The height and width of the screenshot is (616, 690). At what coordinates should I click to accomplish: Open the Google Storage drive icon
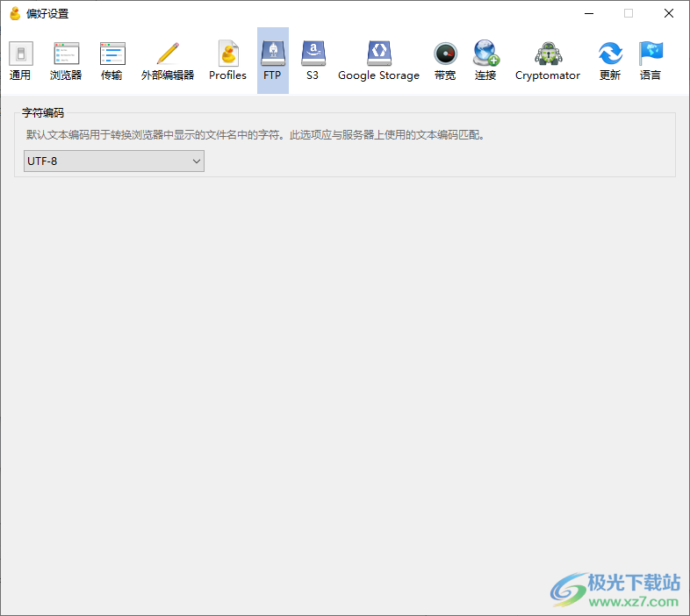tap(379, 54)
